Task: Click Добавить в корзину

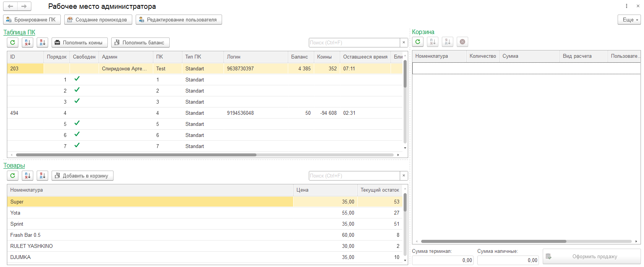Action: click(x=83, y=176)
